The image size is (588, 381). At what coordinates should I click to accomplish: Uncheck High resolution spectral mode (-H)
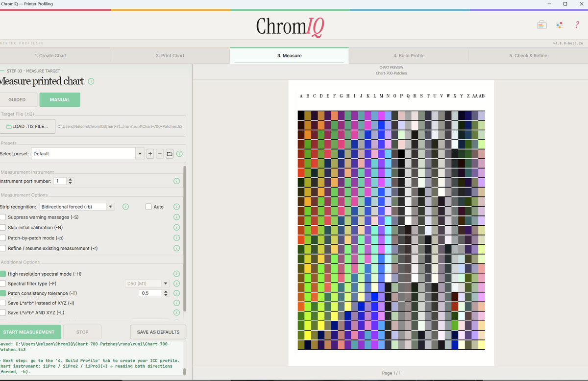(3, 274)
